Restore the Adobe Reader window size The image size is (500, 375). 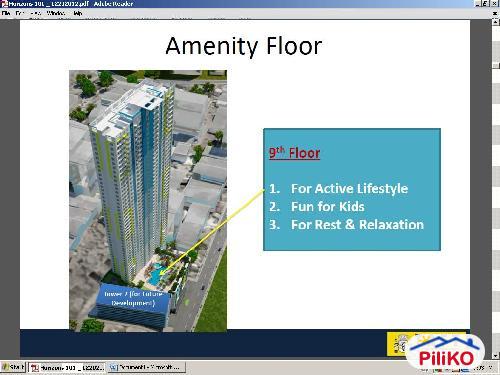pyautogui.click(x=486, y=4)
